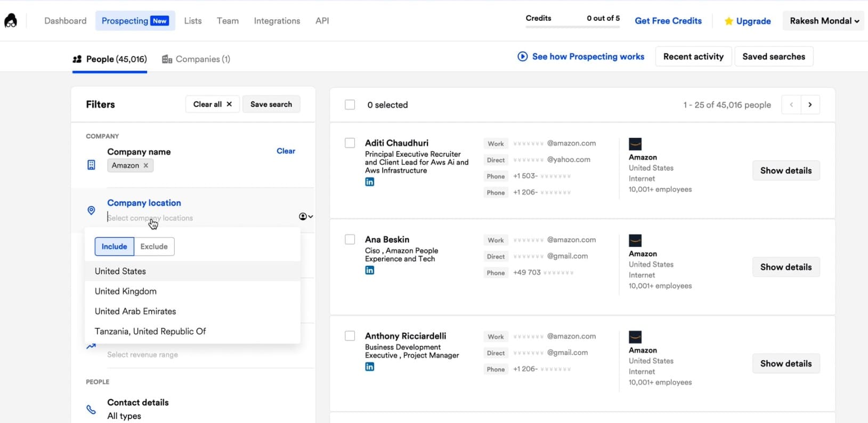Click the Amazon logo in Aditi Chaudhuri's card

[635, 144]
